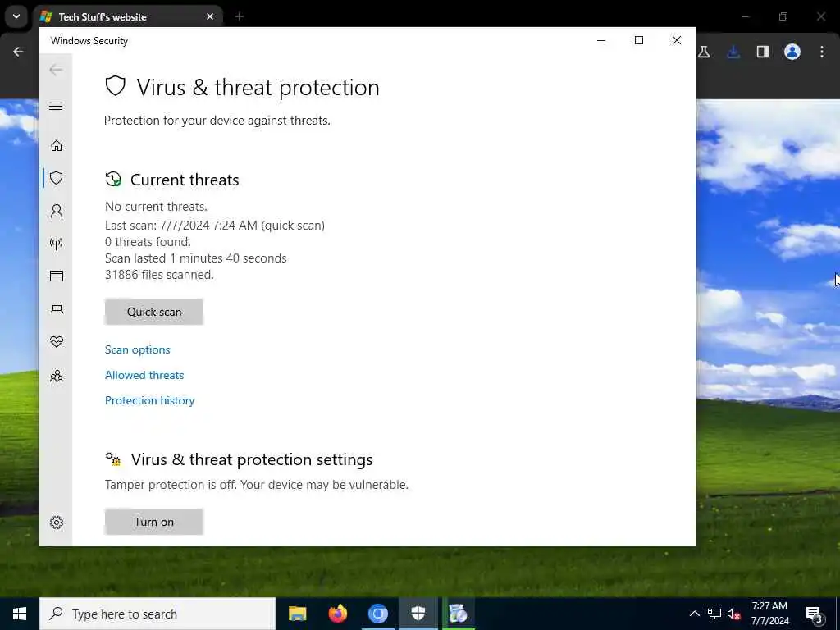Minimize the Windows Security window
The image size is (840, 630).
pyautogui.click(x=601, y=41)
